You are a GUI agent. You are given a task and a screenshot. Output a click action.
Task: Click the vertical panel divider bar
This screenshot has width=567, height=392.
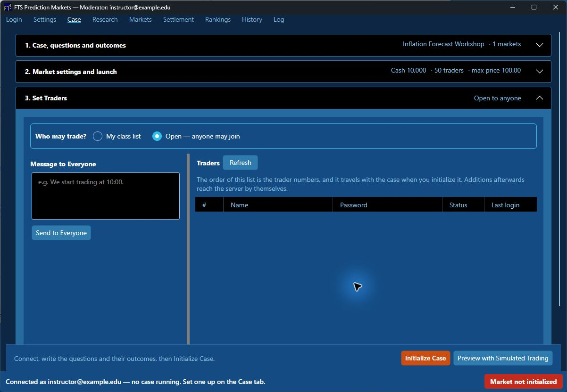click(x=188, y=249)
